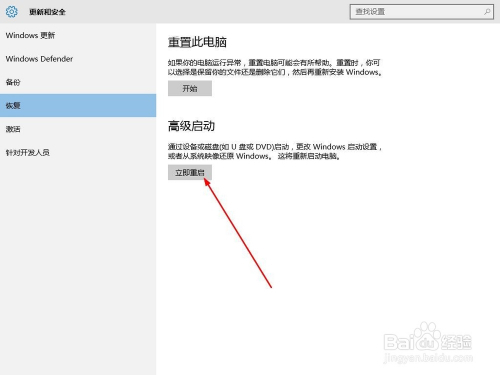Open 针对开发人员 settings

[x=78, y=153]
